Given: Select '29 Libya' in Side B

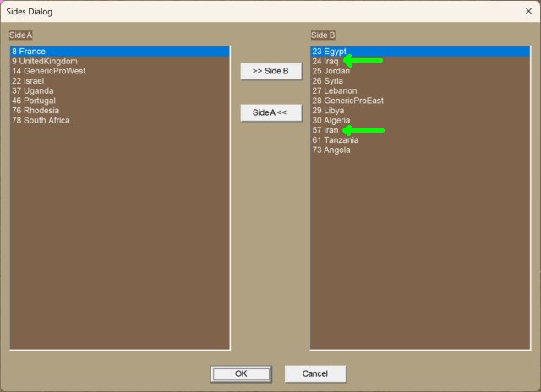Looking at the screenshot, I should coord(420,111).
